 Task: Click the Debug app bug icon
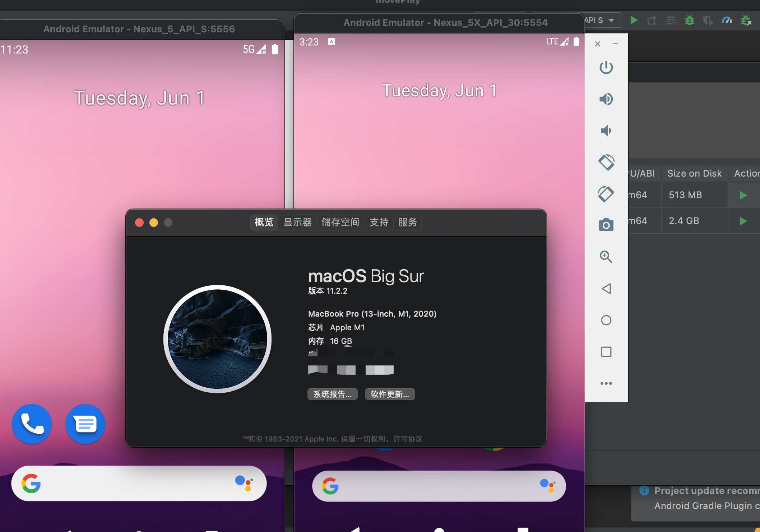pyautogui.click(x=689, y=20)
